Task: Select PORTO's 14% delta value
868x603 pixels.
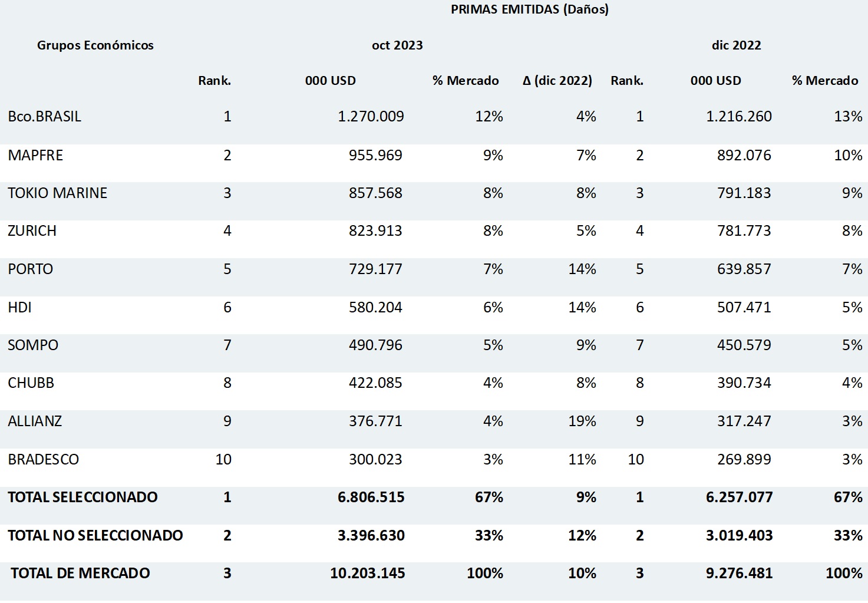Action: [x=582, y=269]
